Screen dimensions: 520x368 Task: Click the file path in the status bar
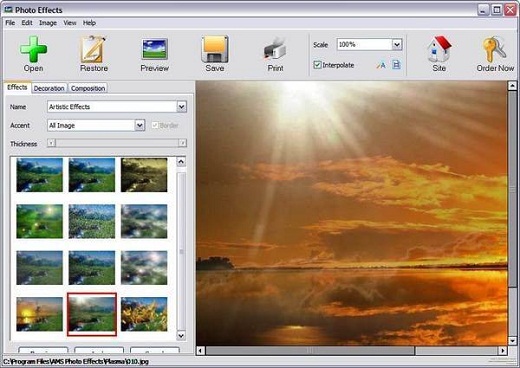click(76, 361)
